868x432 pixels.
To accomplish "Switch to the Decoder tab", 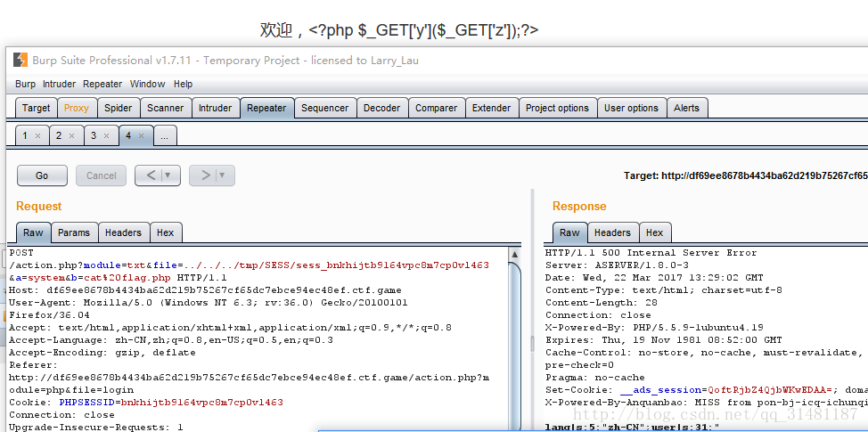I will pos(382,108).
